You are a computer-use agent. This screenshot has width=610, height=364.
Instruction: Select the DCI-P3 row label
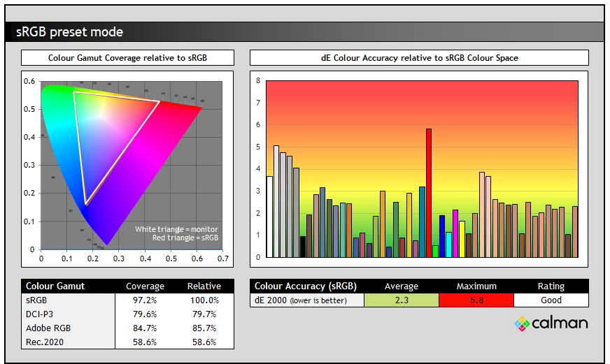click(40, 314)
